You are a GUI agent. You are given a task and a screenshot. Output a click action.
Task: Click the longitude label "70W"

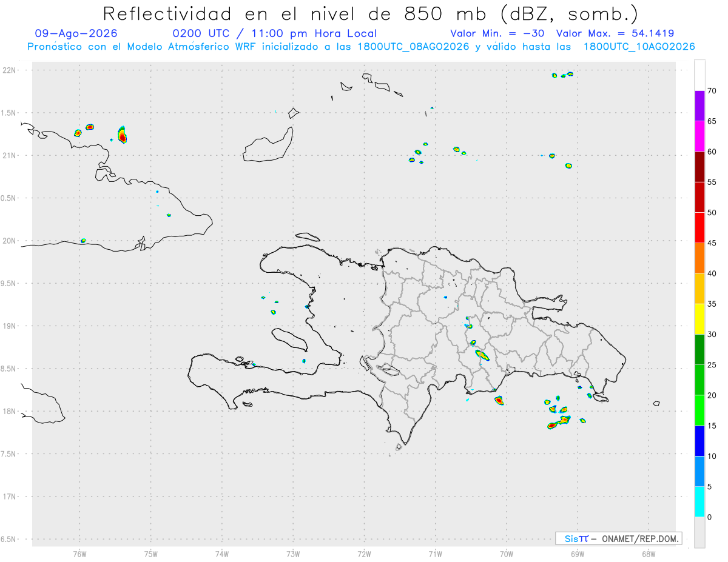coord(507,554)
